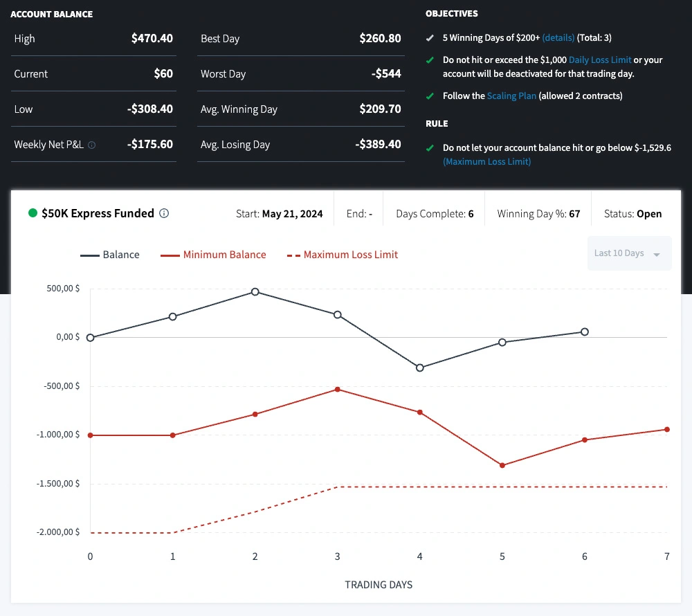692x616 pixels.
Task: Follow the Daily Loss Limit link
Action: point(599,60)
